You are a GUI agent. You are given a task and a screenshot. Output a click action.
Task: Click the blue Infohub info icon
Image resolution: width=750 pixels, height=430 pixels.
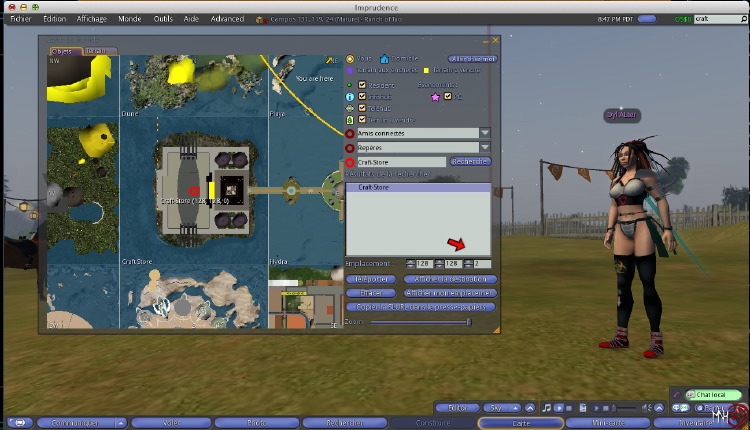(x=350, y=97)
